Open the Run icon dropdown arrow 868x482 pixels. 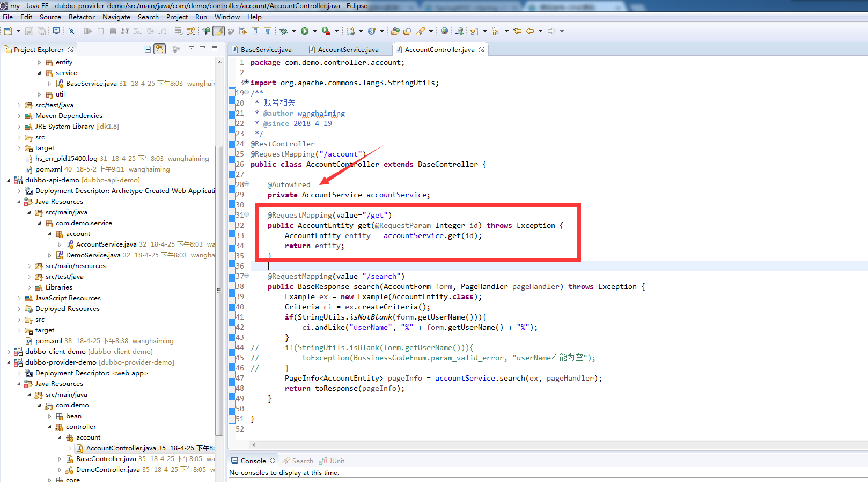tap(315, 31)
